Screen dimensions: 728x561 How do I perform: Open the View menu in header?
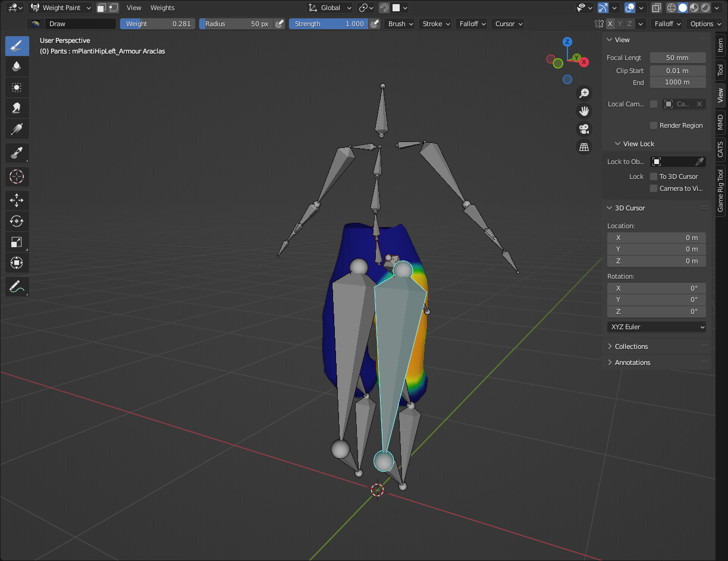pyautogui.click(x=134, y=8)
